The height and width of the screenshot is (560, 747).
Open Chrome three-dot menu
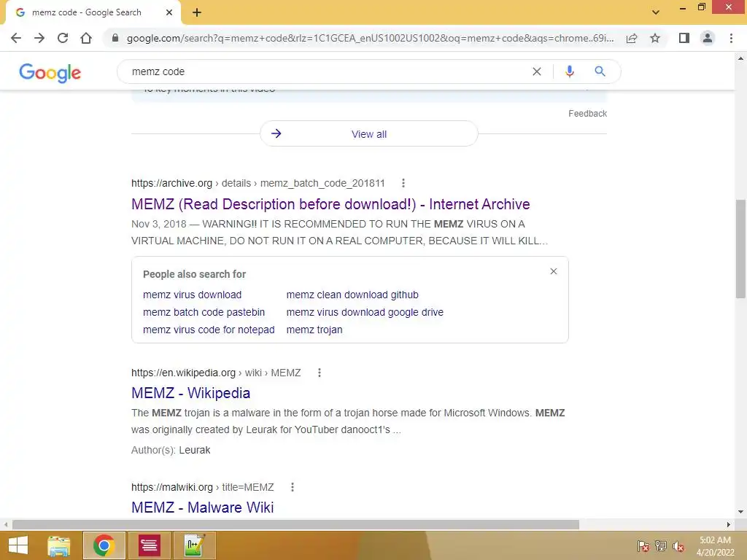pyautogui.click(x=731, y=38)
